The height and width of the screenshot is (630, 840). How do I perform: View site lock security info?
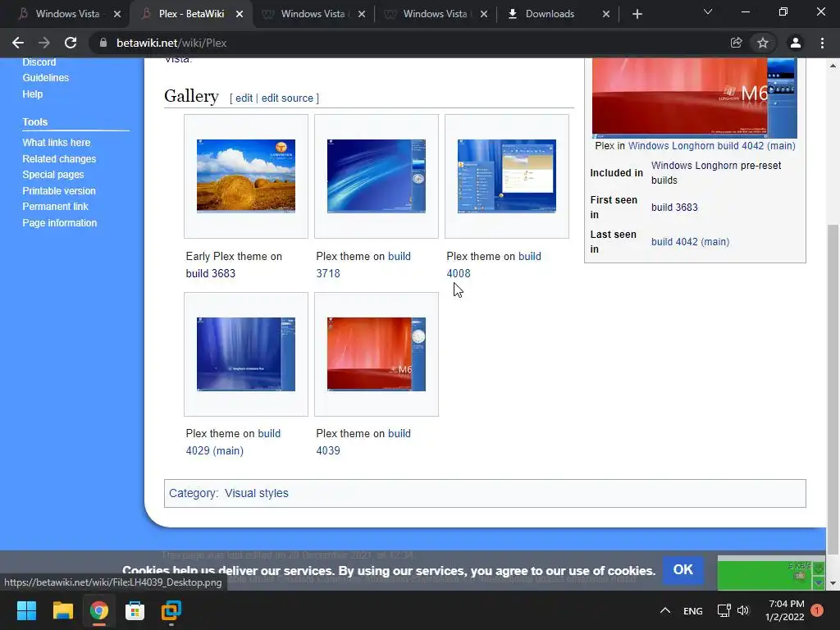point(103,43)
